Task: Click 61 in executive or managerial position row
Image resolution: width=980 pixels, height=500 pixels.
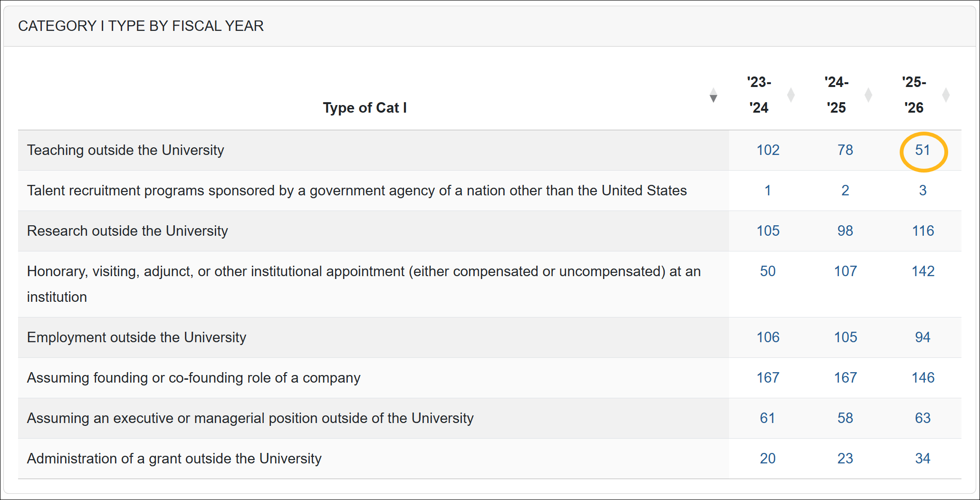Action: coord(768,418)
